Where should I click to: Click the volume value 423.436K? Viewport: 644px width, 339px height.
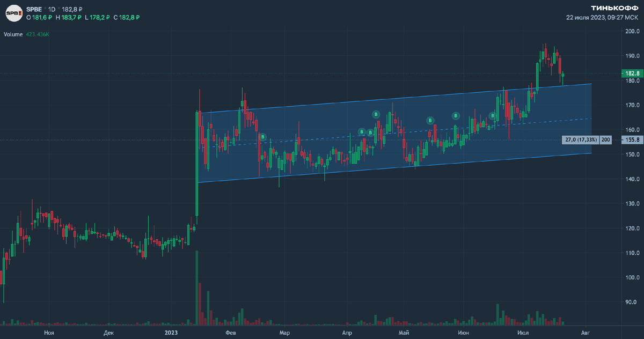click(38, 34)
